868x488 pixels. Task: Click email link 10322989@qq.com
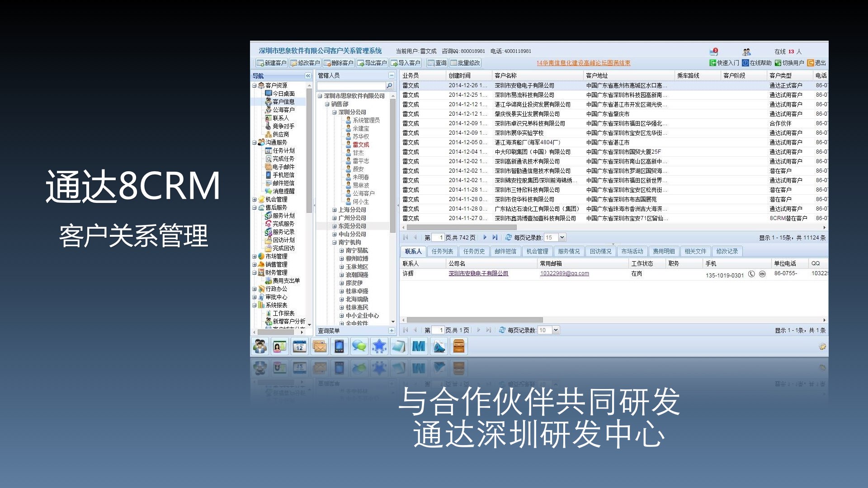(564, 273)
